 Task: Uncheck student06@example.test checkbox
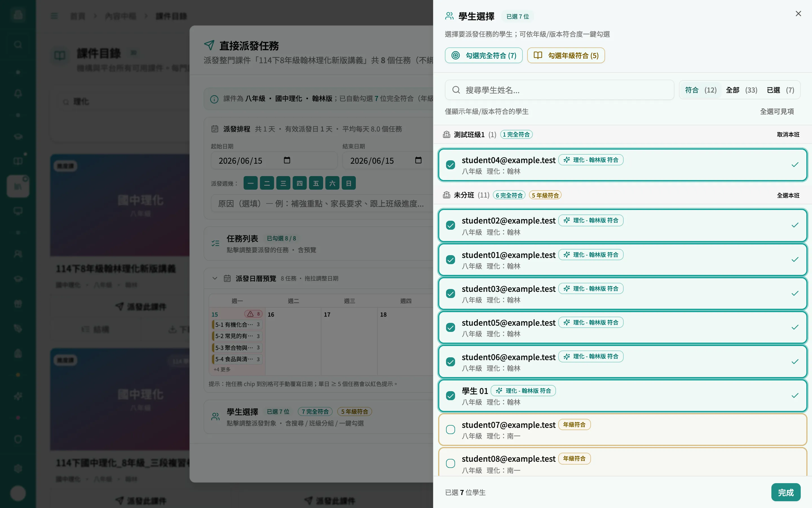(x=450, y=362)
